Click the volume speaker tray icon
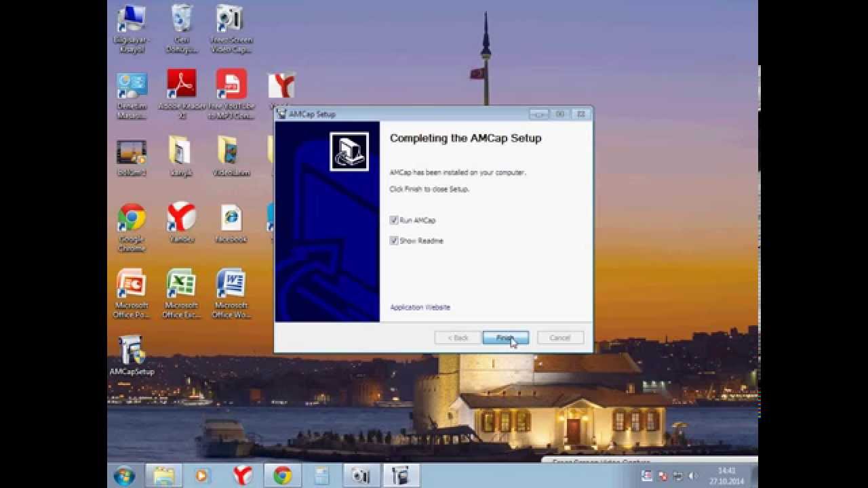Screen dimensions: 868x488 coord(692,476)
